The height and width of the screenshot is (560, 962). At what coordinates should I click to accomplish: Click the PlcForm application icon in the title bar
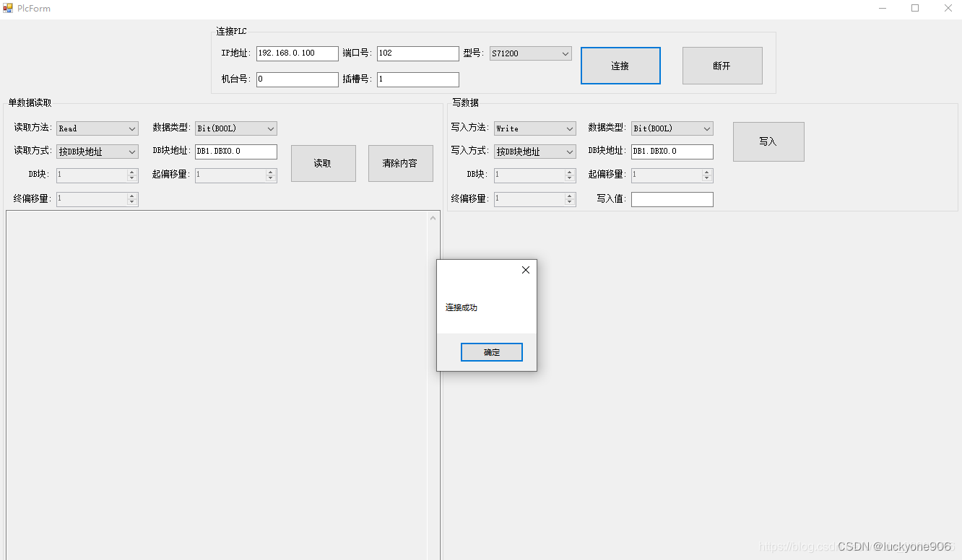[x=7, y=8]
